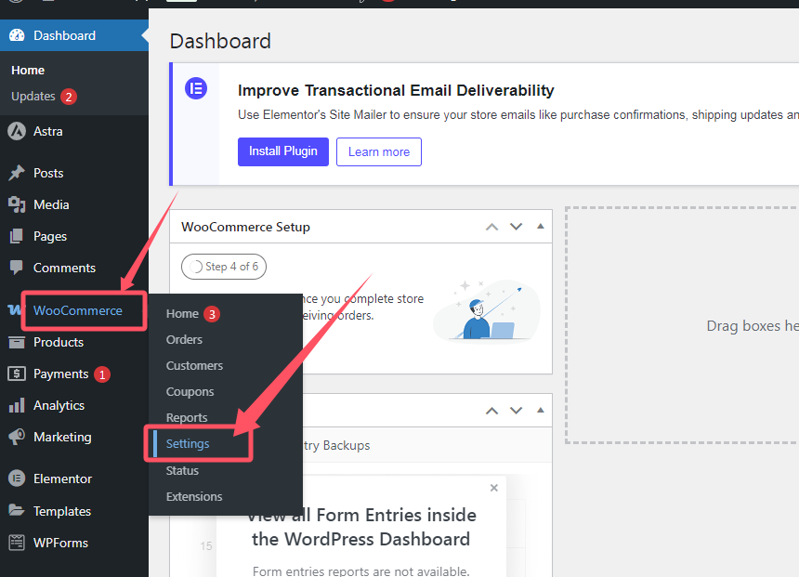
Task: Click the Step 4 of 6 progress pill
Action: click(x=224, y=267)
